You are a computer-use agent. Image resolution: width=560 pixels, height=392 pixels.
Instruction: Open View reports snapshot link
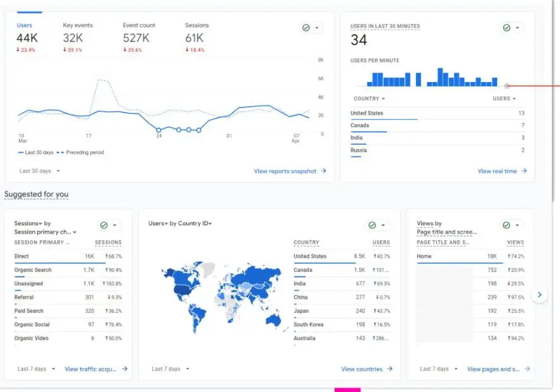click(x=290, y=171)
